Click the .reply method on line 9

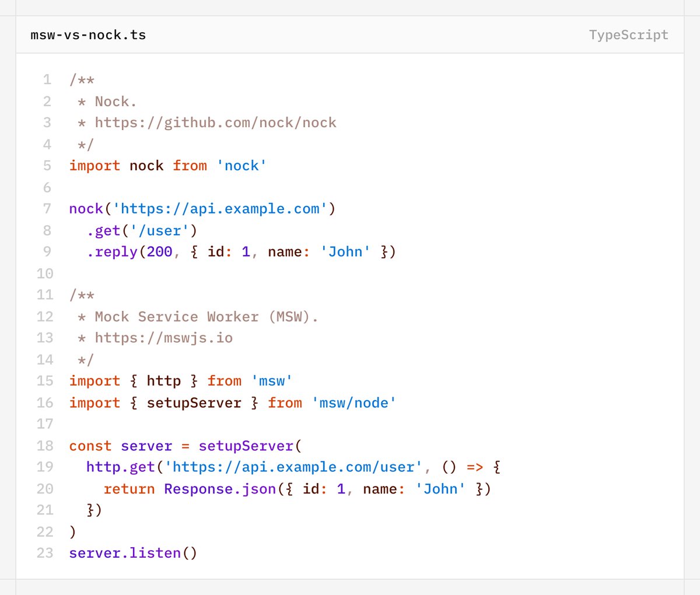point(112,252)
